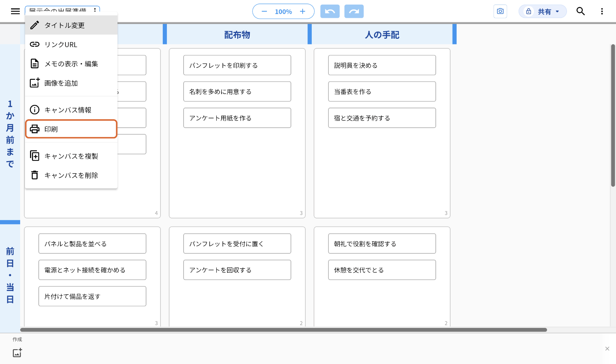Image resolution: width=616 pixels, height=364 pixels.
Task: Select card 説明員を決める
Action: 382,65
